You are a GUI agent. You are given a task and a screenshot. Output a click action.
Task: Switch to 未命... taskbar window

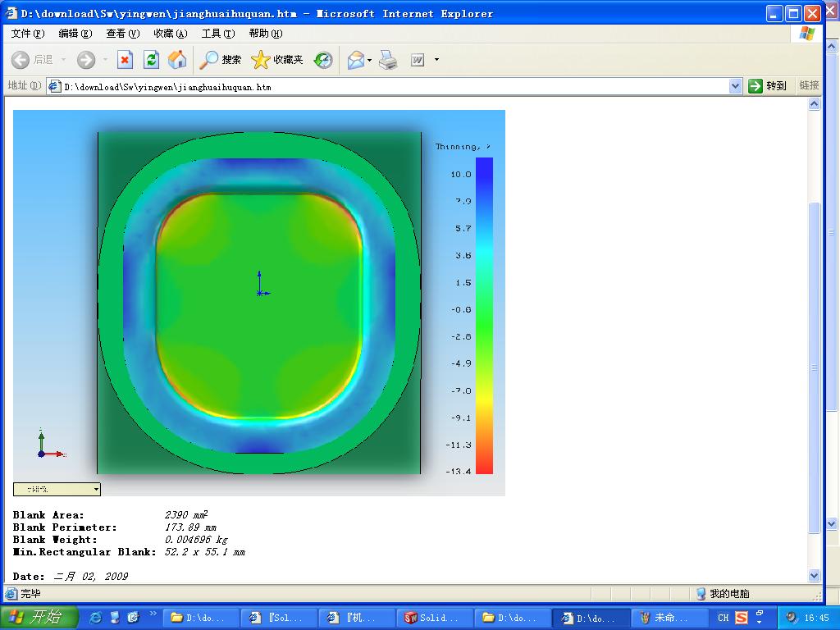tap(669, 618)
